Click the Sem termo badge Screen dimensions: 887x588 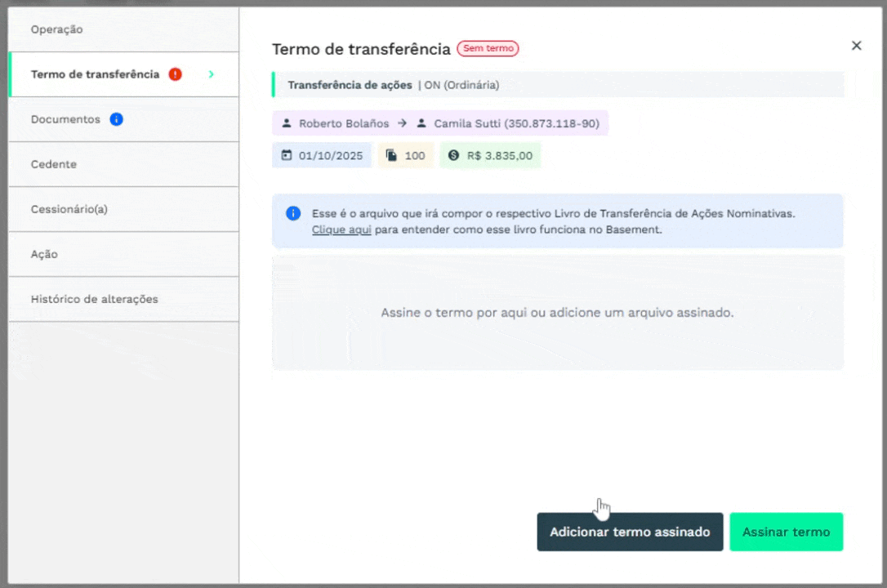tap(488, 48)
